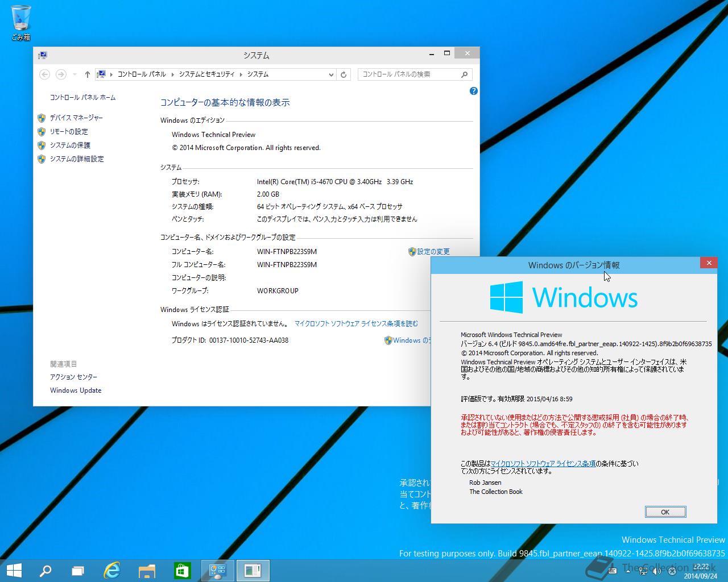Open the Start menu
728x582 pixels.
pyautogui.click(x=14, y=570)
